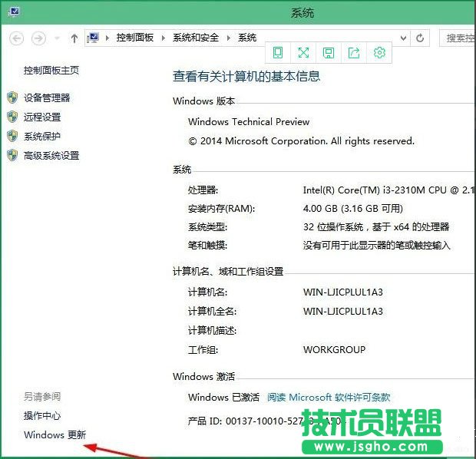This screenshot has width=476, height=459.
Task: Click the 笔和触摸 value text
Action: coord(376,246)
